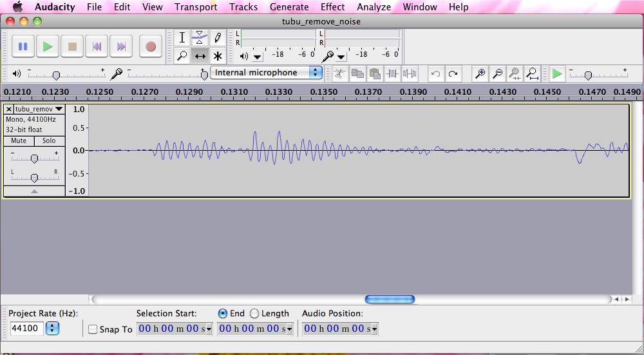Select the Length radio button
This screenshot has height=355, width=644.
(x=254, y=314)
